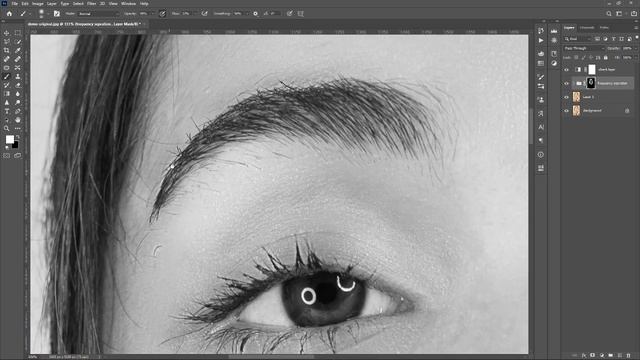The image size is (640, 360).
Task: Select the Dodge tool
Action: [x=18, y=103]
